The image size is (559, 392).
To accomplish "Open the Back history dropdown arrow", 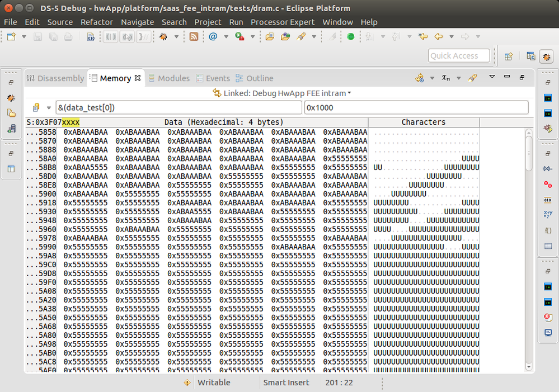I will (x=452, y=36).
